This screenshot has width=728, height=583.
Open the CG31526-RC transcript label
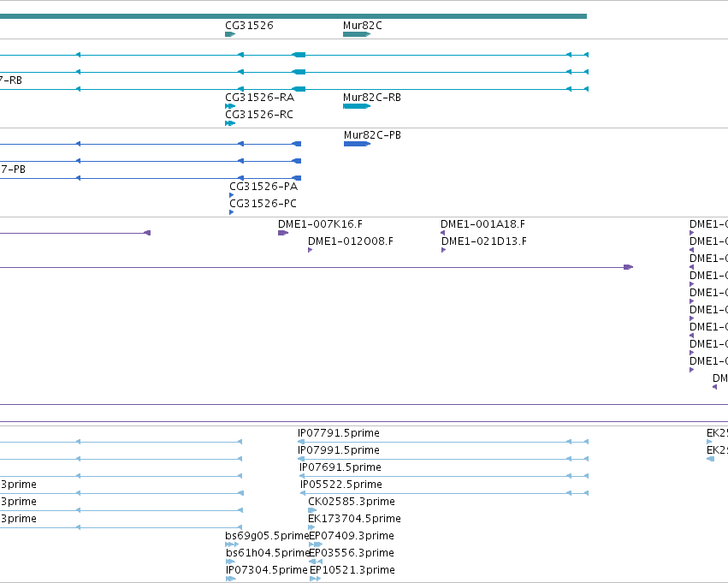(x=259, y=115)
